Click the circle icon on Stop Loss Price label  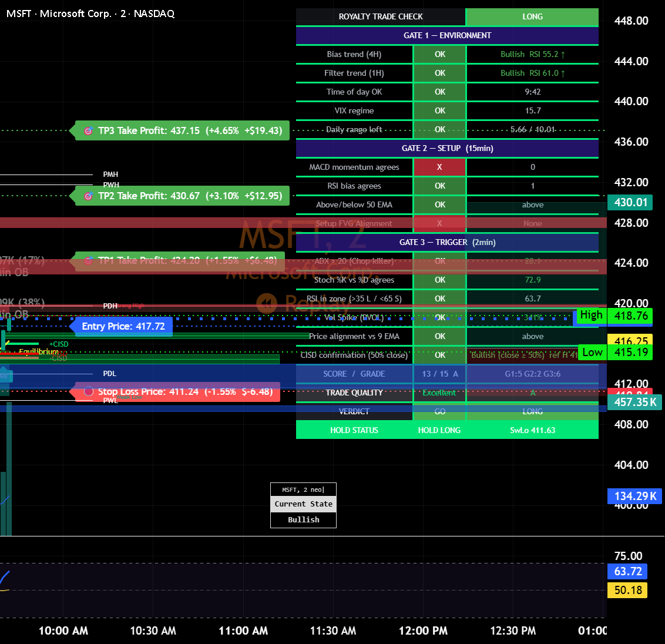tap(89, 391)
